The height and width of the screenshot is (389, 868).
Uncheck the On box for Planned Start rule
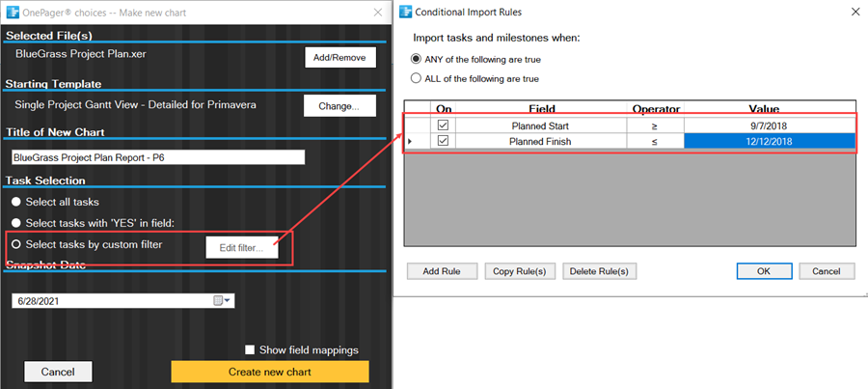point(443,125)
